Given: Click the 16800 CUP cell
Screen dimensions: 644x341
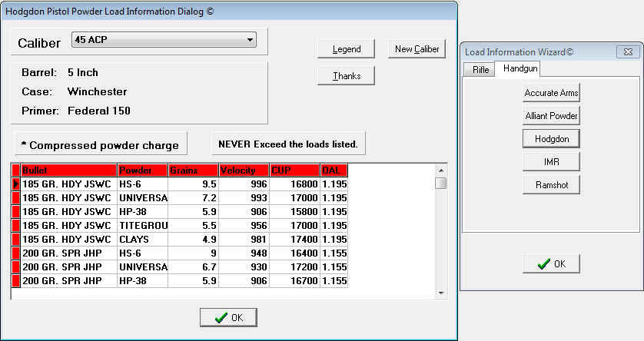Looking at the screenshot, I should (x=295, y=184).
